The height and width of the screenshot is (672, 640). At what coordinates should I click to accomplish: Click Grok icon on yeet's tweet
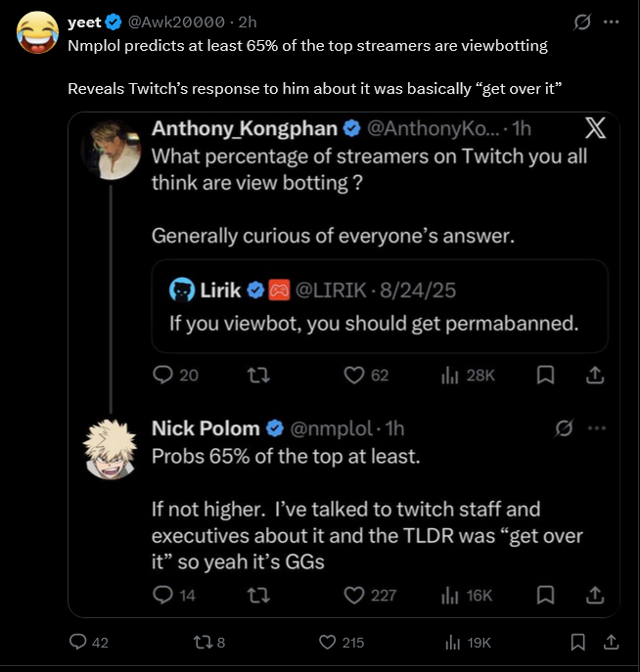point(583,22)
